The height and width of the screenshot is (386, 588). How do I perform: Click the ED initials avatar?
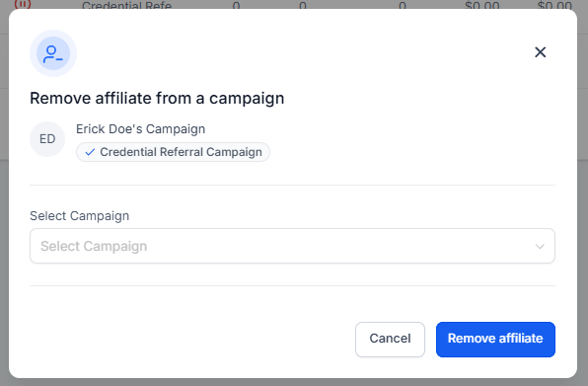pyautogui.click(x=47, y=139)
